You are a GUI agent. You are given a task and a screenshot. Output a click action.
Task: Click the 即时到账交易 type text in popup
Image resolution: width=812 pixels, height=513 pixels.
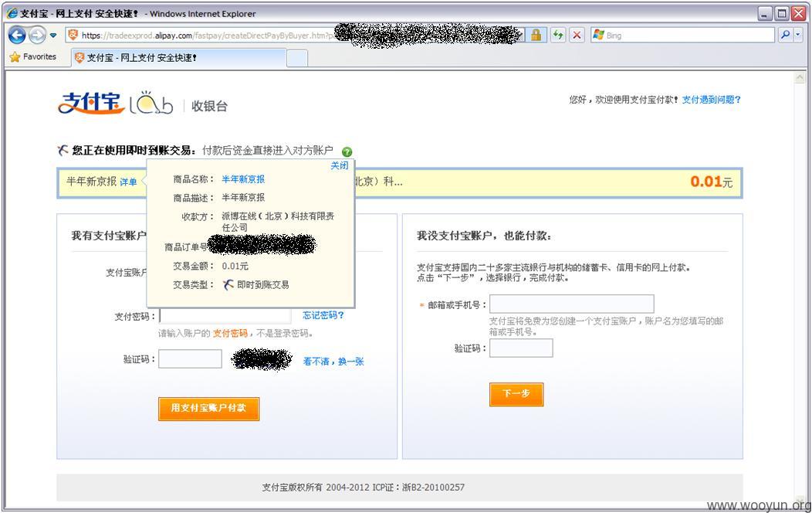coord(263,285)
